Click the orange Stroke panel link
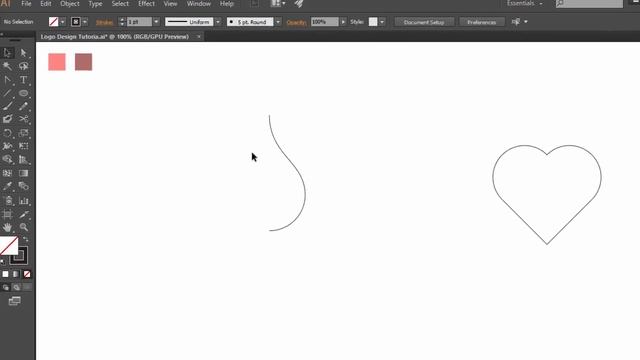Image resolution: width=640 pixels, height=360 pixels. pyautogui.click(x=104, y=22)
